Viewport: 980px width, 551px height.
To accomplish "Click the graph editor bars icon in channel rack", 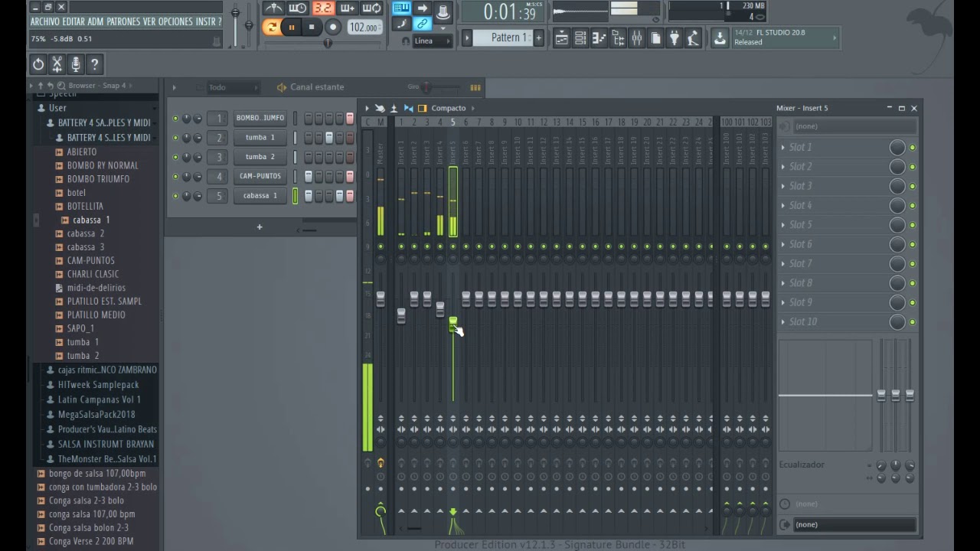I will (475, 87).
